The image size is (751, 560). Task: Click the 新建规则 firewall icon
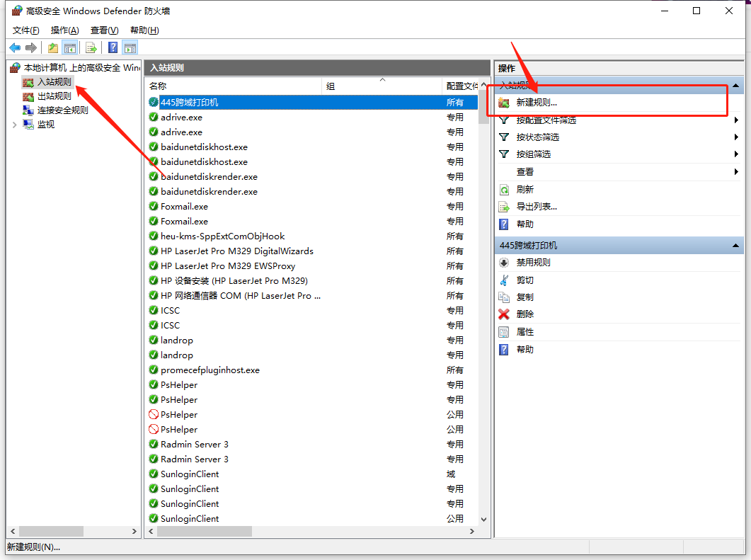[505, 103]
